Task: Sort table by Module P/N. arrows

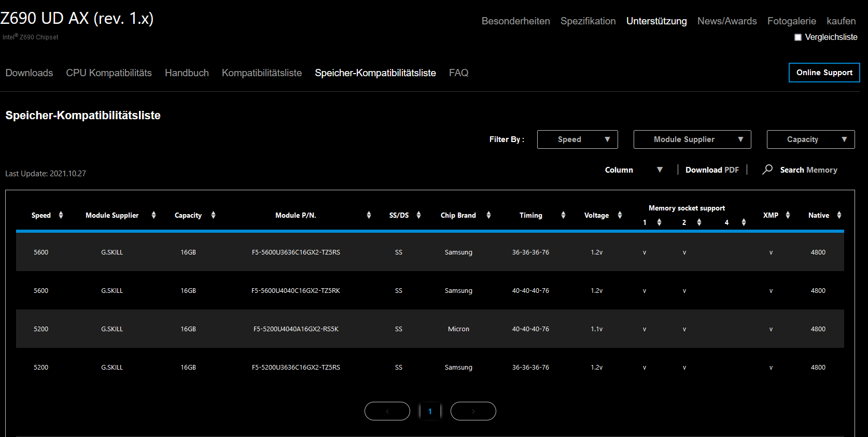Action: pyautogui.click(x=369, y=215)
